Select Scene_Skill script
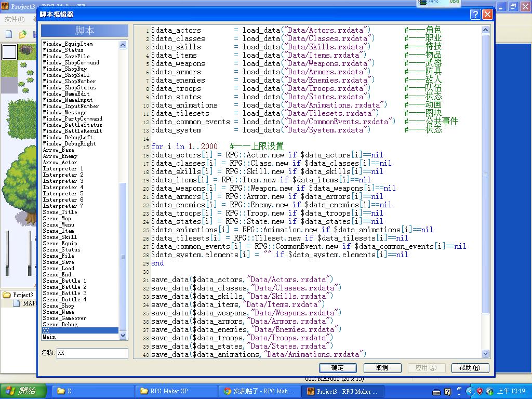Viewport: 532px width, 399px height. point(60,237)
